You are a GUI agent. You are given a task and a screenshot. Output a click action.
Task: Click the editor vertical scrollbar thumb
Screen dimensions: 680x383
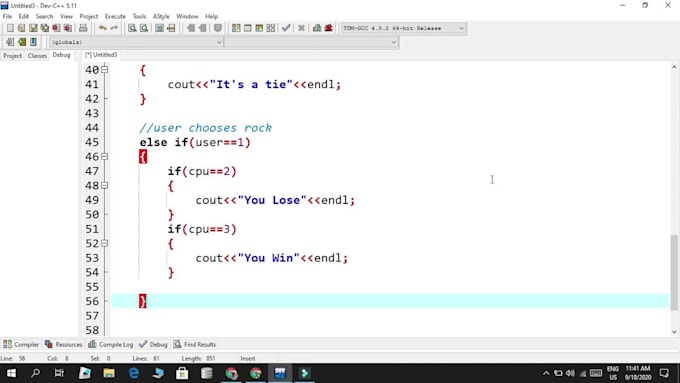click(x=674, y=272)
